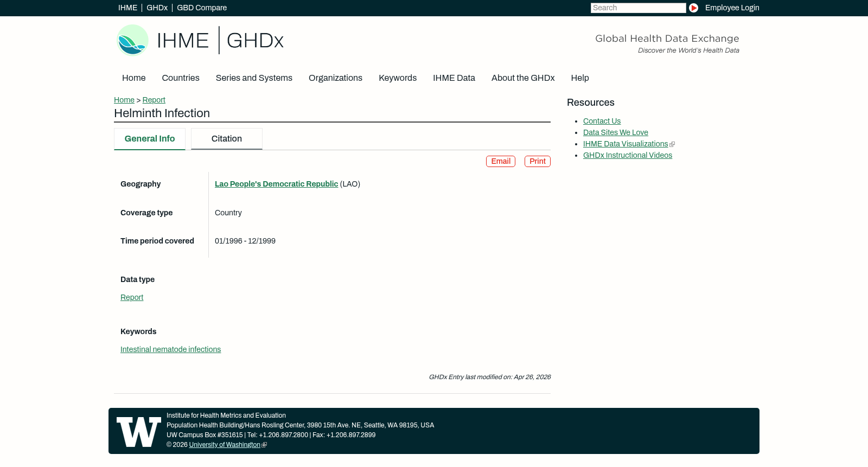The height and width of the screenshot is (467, 868).
Task: Open the IHME Data menu item
Action: (x=454, y=78)
